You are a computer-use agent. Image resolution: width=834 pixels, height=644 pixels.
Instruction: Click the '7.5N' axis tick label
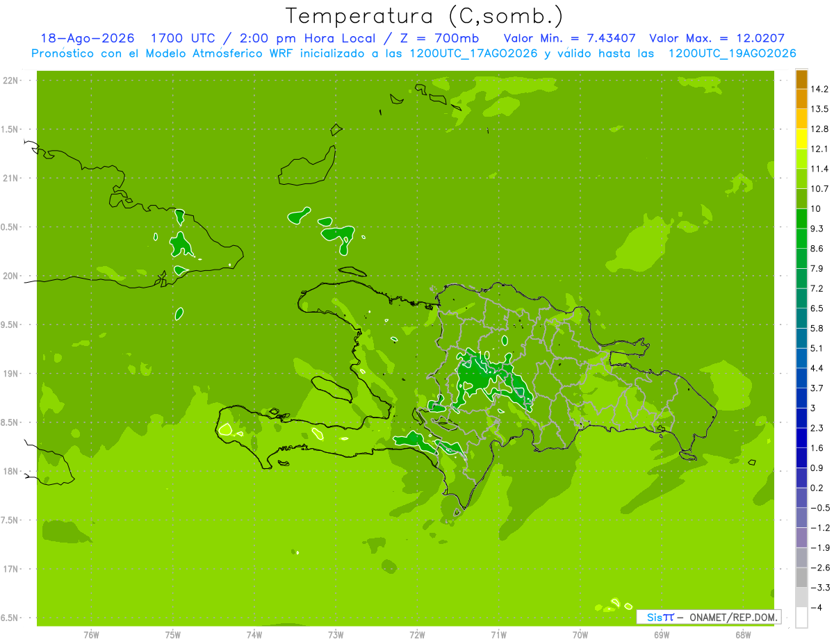(10, 520)
